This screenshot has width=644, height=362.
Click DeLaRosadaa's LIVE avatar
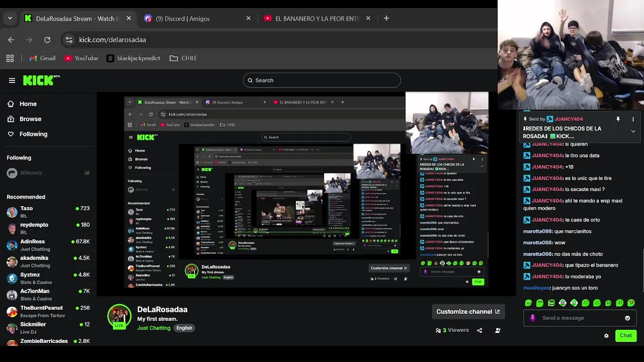(119, 316)
